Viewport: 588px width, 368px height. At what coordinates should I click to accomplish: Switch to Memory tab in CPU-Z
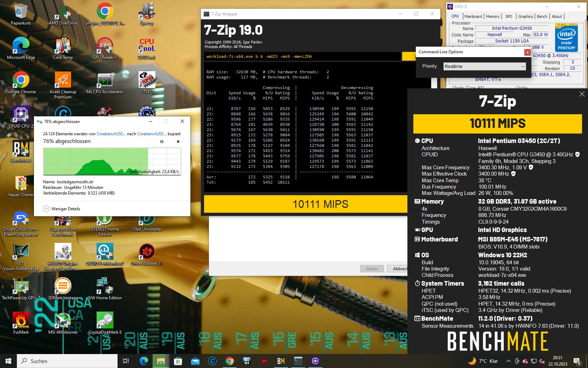tap(493, 16)
